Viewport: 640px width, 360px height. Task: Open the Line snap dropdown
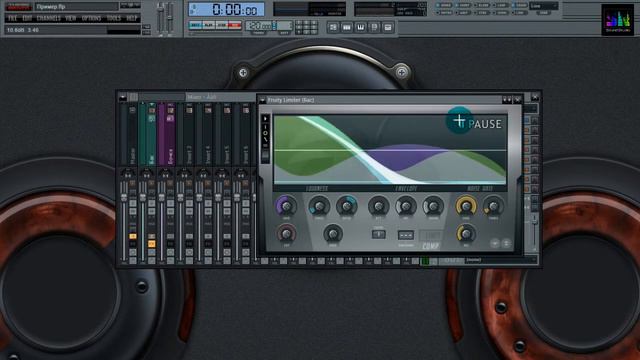pyautogui.click(x=543, y=6)
